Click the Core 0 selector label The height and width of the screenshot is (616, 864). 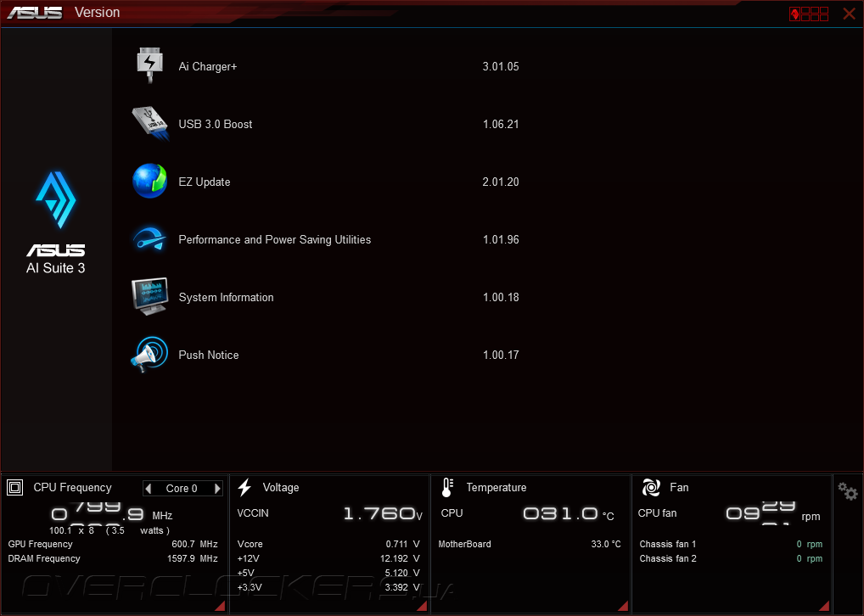tap(182, 489)
